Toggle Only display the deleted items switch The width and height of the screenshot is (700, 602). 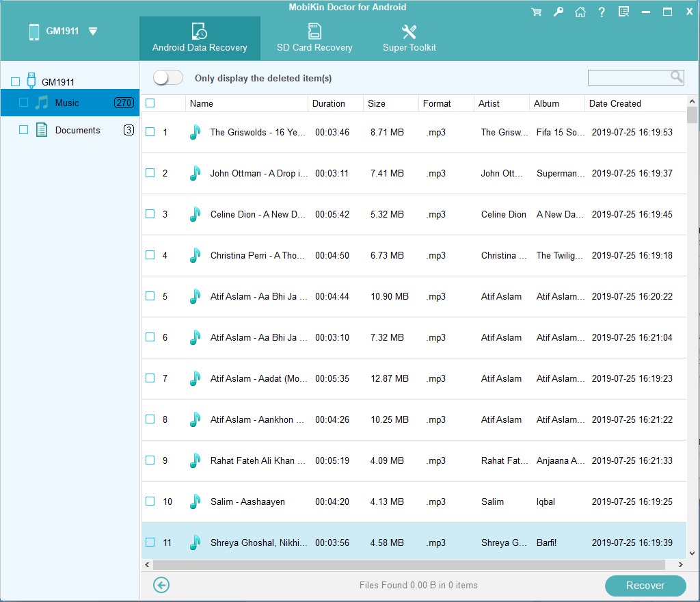(168, 78)
